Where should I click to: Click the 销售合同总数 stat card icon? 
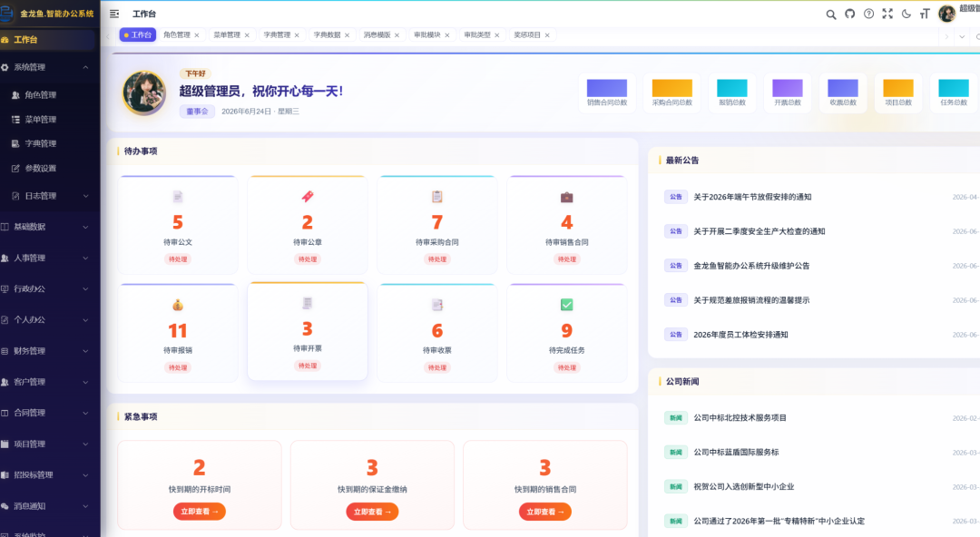(x=606, y=88)
